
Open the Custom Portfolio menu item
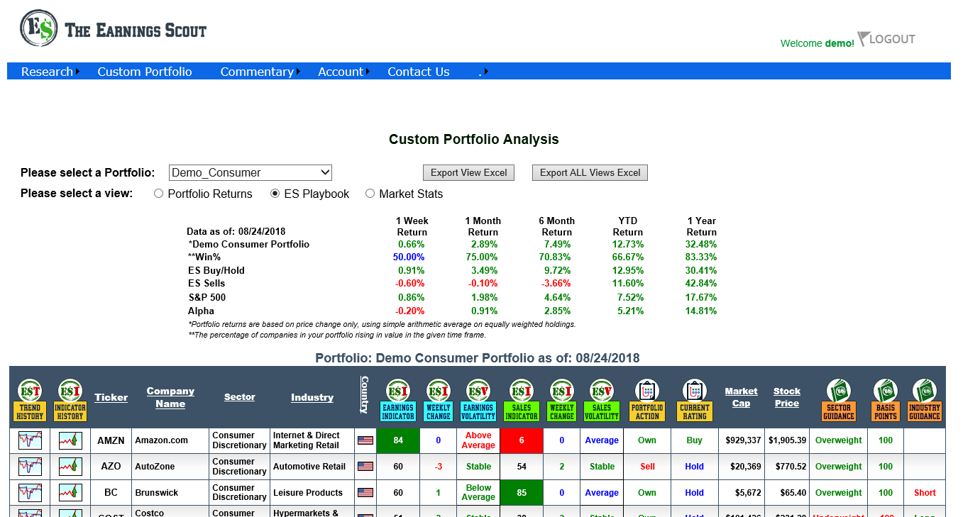[x=145, y=72]
